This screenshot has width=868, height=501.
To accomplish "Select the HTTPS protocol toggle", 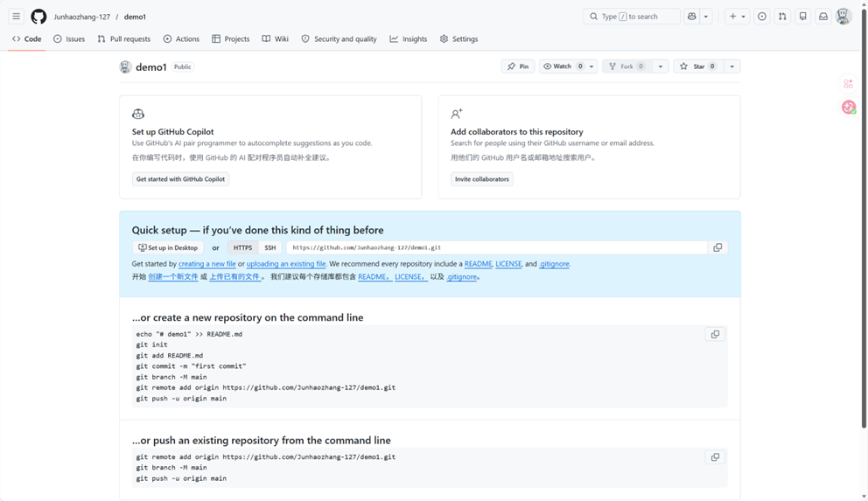I will click(242, 247).
